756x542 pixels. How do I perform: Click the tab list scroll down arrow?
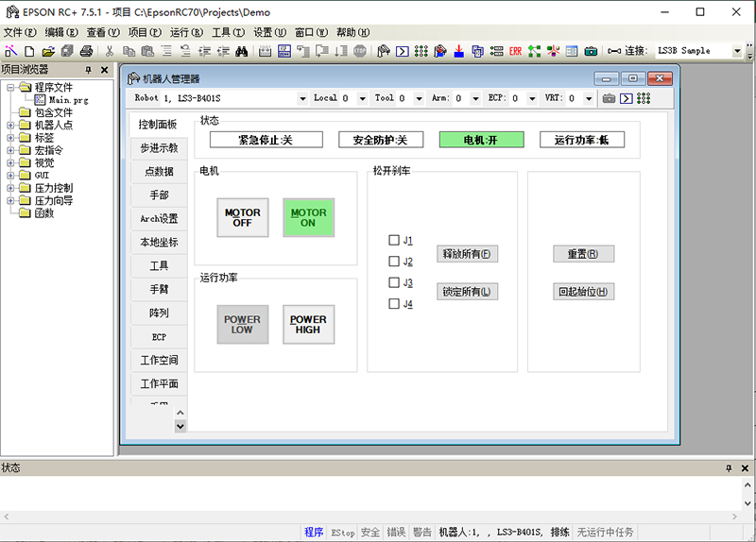point(180,426)
